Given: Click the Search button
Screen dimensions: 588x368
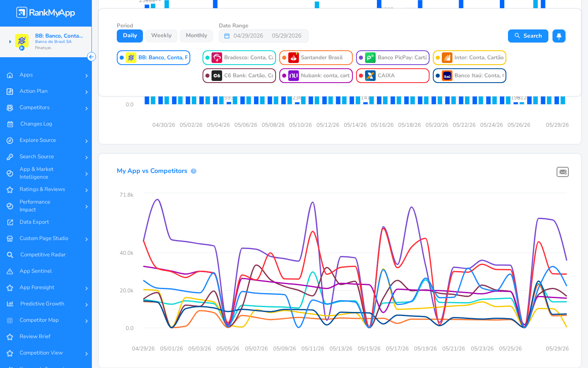Looking at the screenshot, I should click(528, 36).
